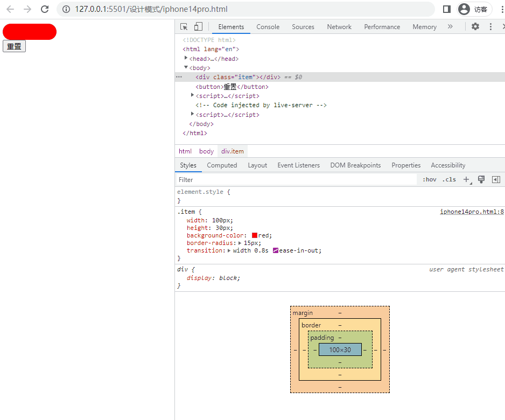Click the margin region label in box model
Image resolution: width=505 pixels, height=420 pixels.
click(303, 313)
